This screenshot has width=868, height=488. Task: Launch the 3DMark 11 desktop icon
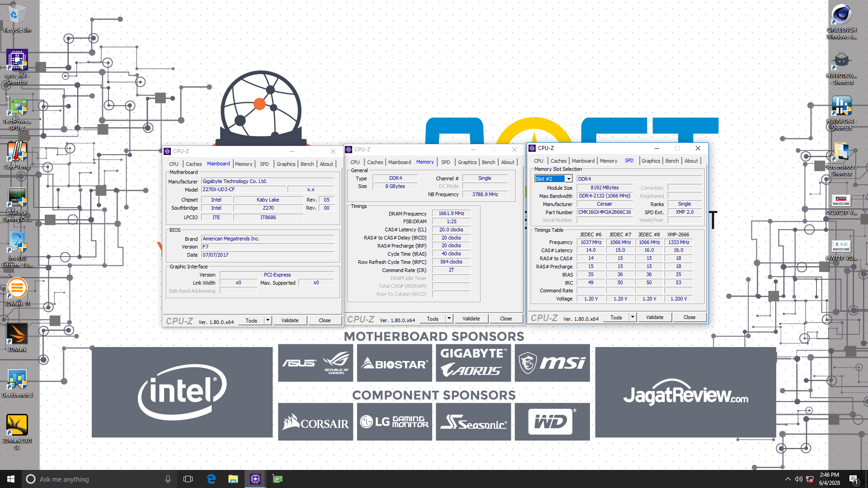(17, 292)
